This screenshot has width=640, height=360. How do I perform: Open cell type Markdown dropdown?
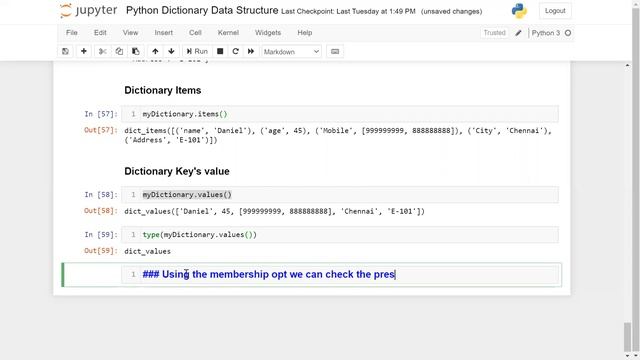click(x=291, y=52)
